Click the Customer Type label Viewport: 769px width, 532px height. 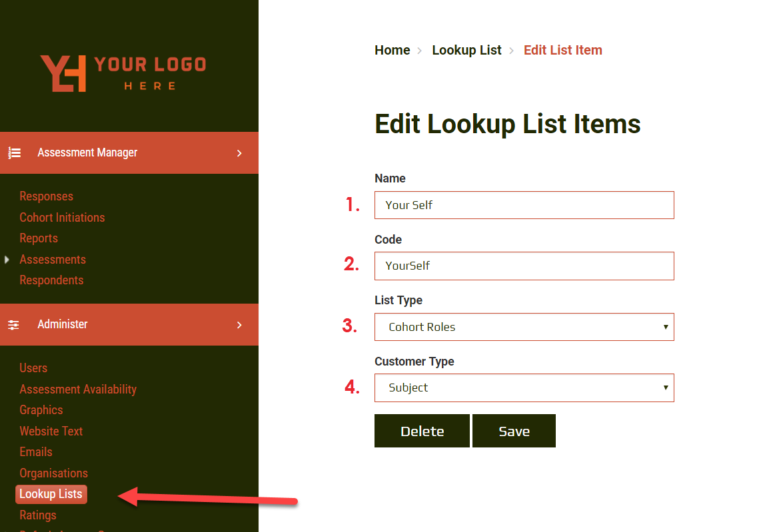pyautogui.click(x=414, y=362)
